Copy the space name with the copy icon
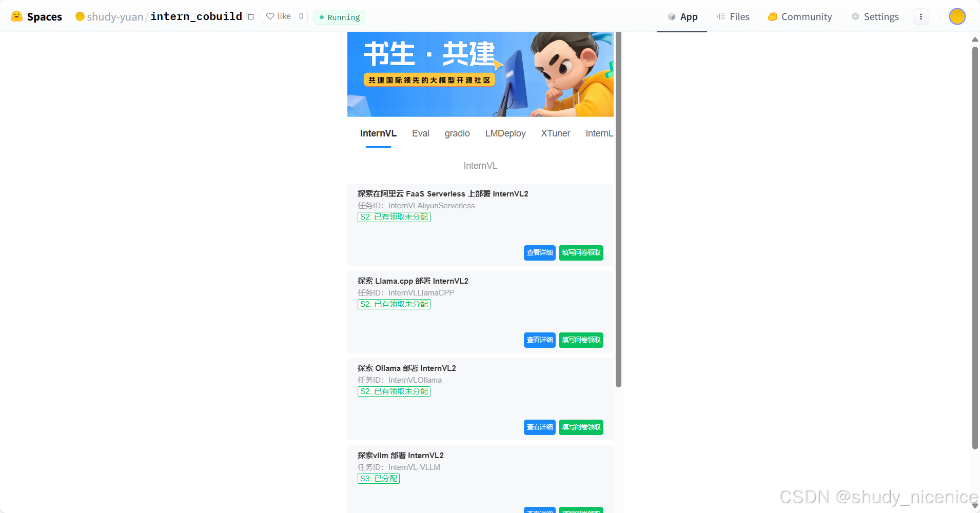 click(x=250, y=16)
